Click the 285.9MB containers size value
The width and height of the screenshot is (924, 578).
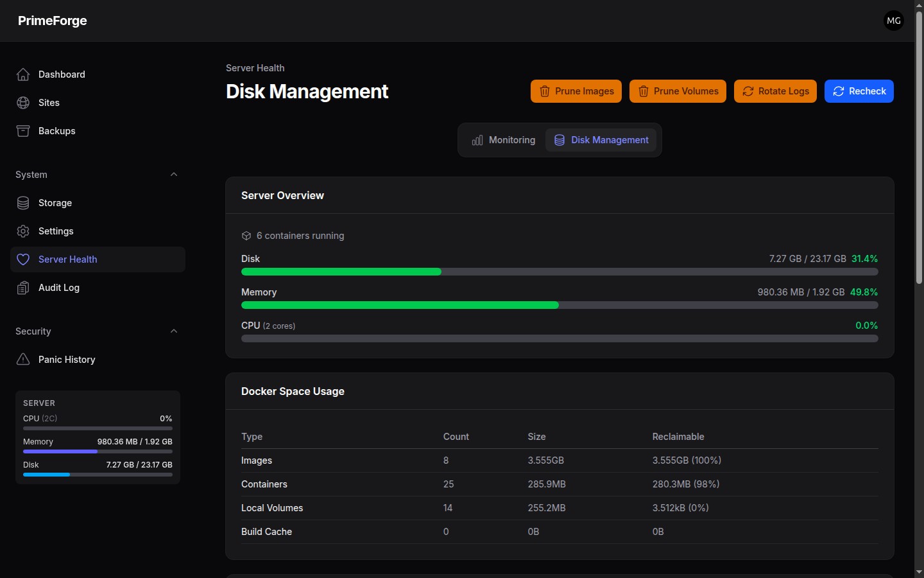tap(547, 484)
